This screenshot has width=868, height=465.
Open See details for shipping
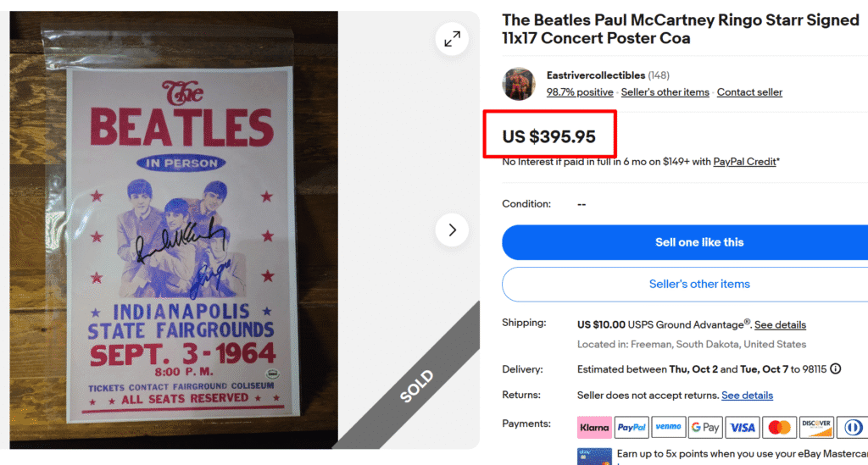(x=780, y=325)
